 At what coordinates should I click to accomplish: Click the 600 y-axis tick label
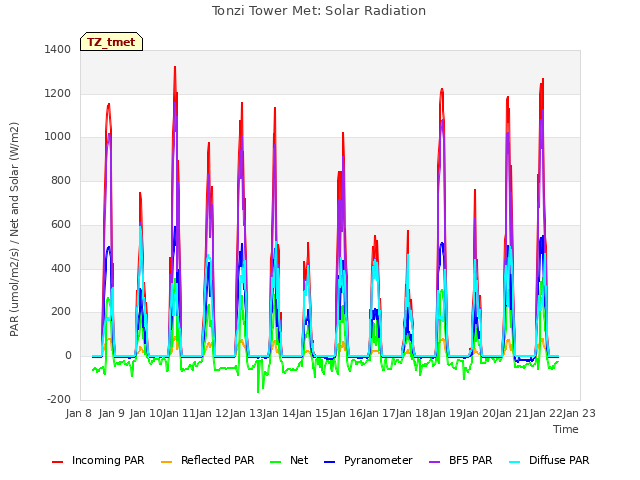coord(61,224)
